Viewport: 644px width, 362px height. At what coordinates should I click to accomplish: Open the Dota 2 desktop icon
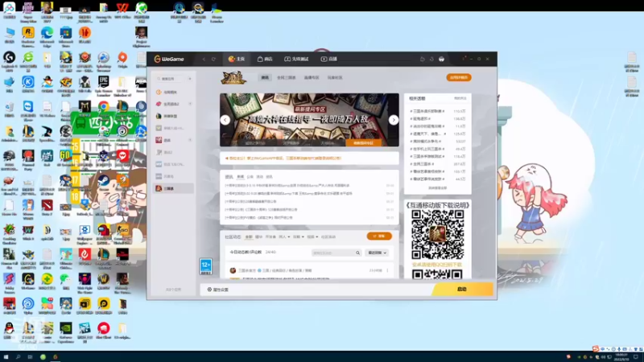(x=47, y=208)
